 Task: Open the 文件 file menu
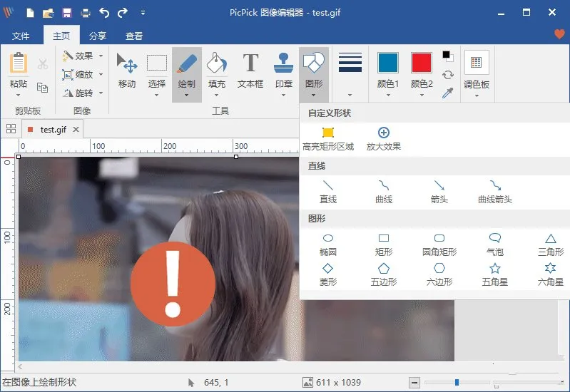point(21,36)
